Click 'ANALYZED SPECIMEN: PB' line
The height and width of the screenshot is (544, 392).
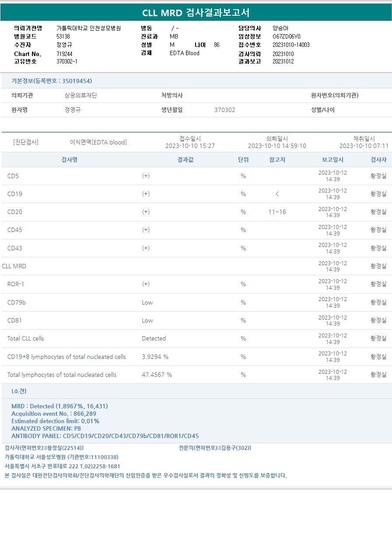click(x=46, y=428)
